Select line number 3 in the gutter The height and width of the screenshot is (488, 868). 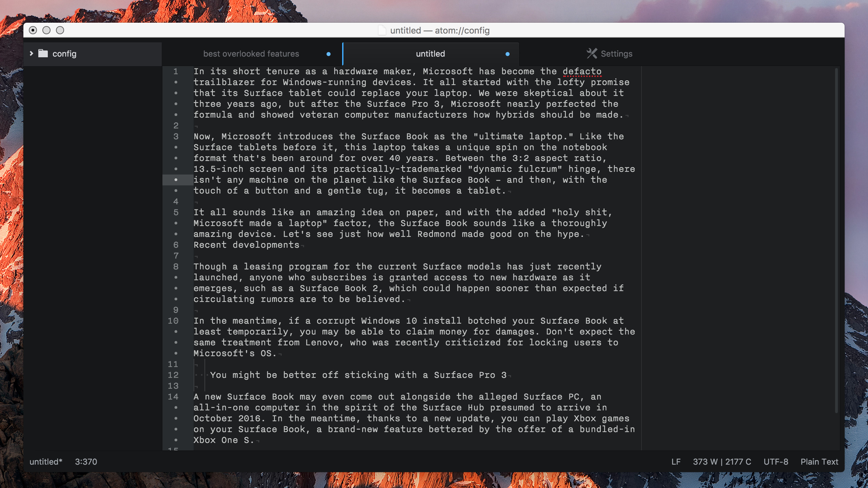coord(176,137)
